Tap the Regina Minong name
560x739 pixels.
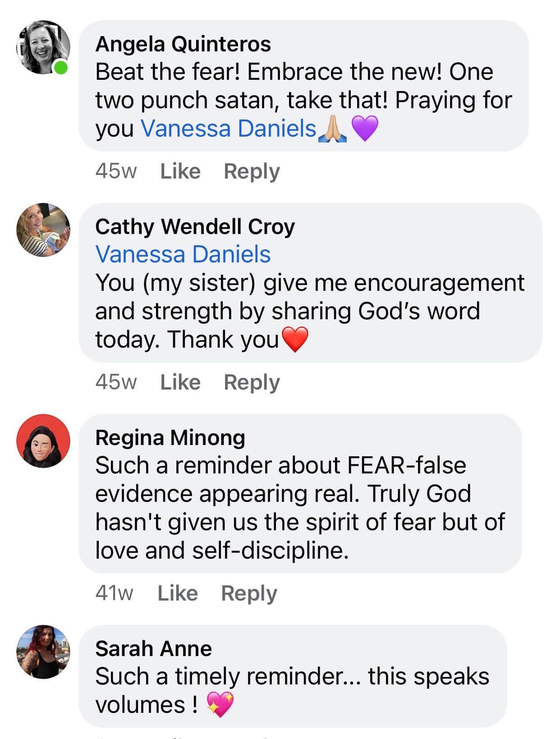170,437
